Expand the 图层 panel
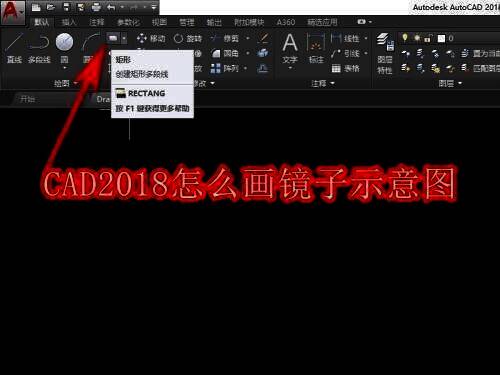The image size is (500, 375). pyautogui.click(x=450, y=83)
